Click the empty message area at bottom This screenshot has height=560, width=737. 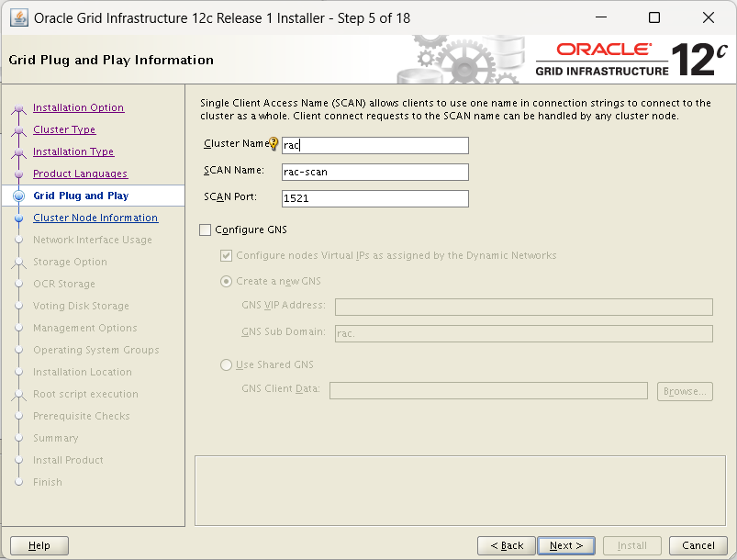pos(460,490)
